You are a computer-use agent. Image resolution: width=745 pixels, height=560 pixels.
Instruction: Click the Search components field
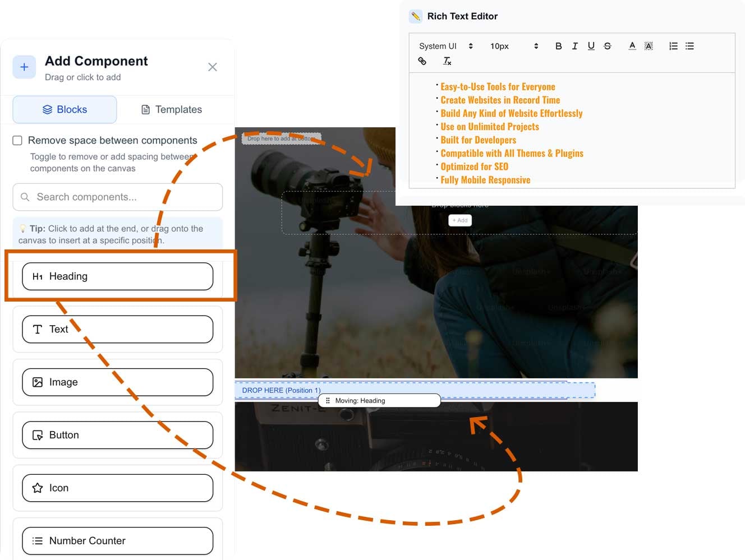point(118,197)
